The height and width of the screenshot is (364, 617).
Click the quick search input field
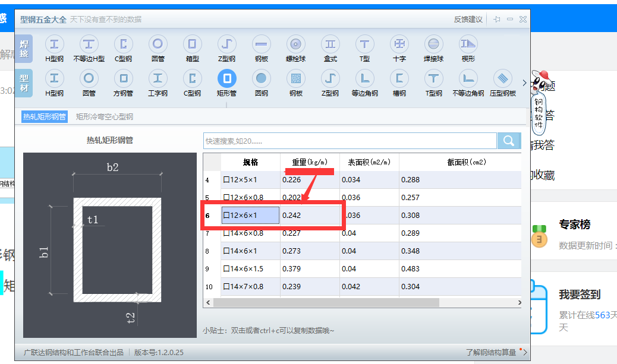[350, 141]
